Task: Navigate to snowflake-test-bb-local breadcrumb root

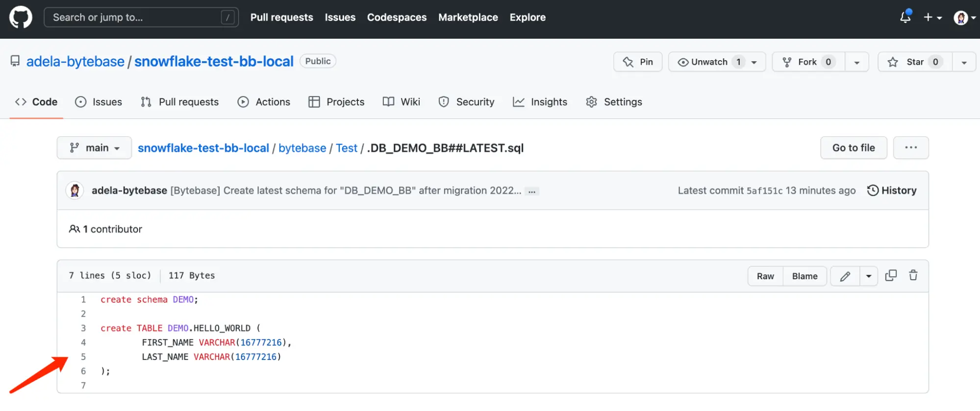Action: pyautogui.click(x=203, y=148)
